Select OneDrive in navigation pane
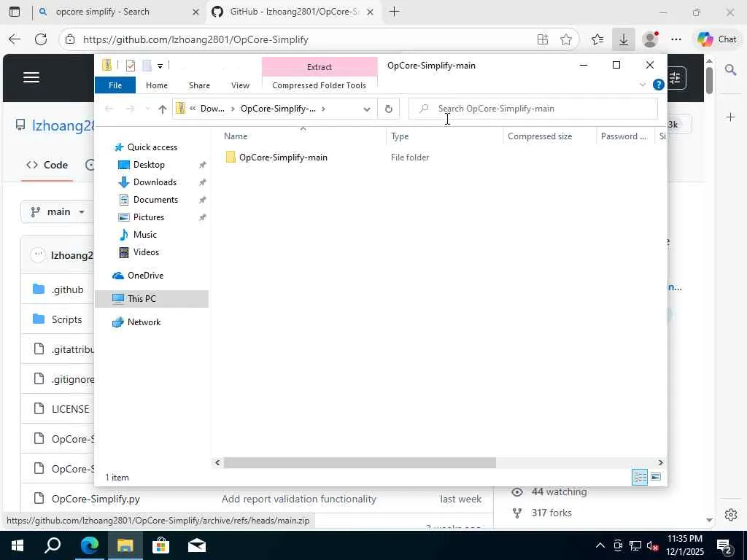 click(145, 276)
